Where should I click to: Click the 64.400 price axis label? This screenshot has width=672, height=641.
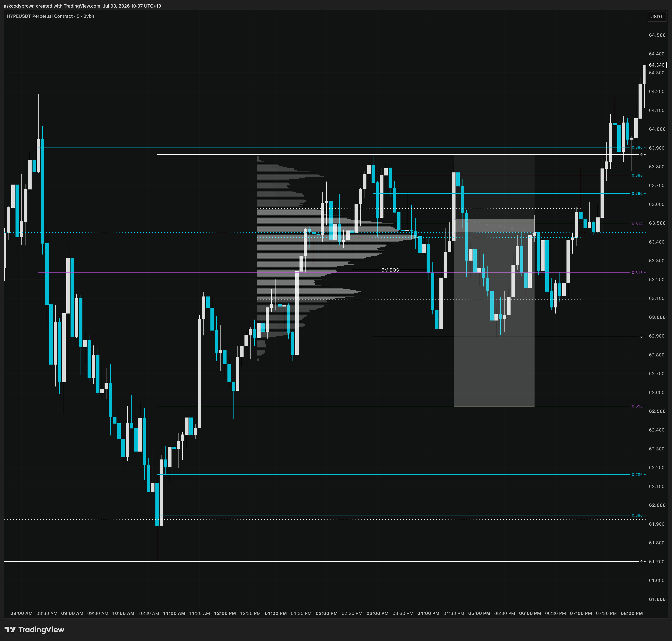[x=657, y=54]
